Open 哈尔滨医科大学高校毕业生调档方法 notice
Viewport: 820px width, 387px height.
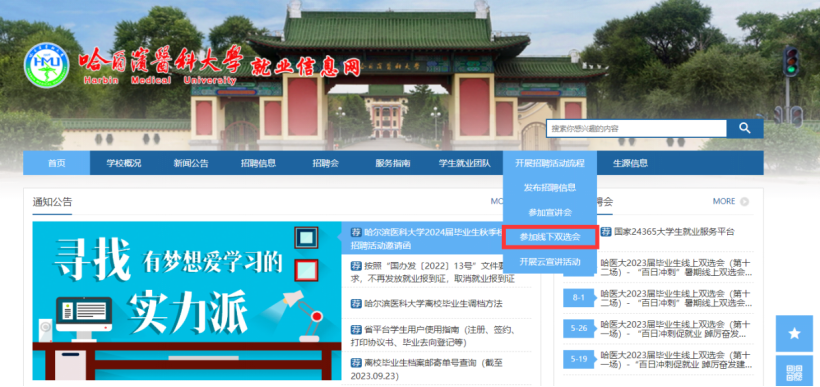434,303
